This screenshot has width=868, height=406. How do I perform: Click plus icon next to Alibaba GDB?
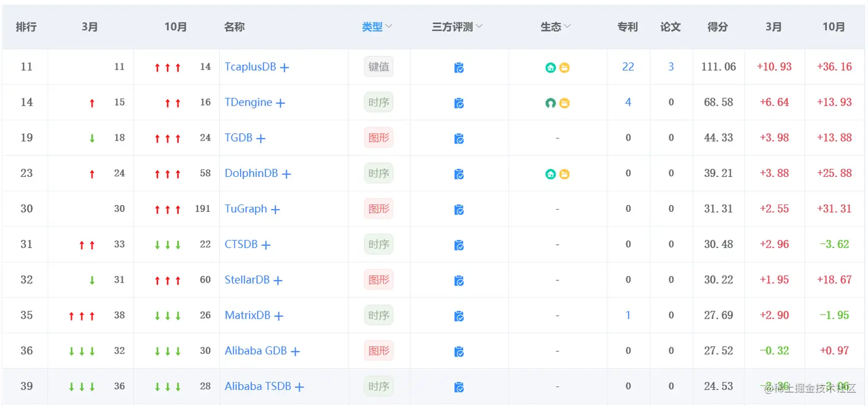[295, 351]
